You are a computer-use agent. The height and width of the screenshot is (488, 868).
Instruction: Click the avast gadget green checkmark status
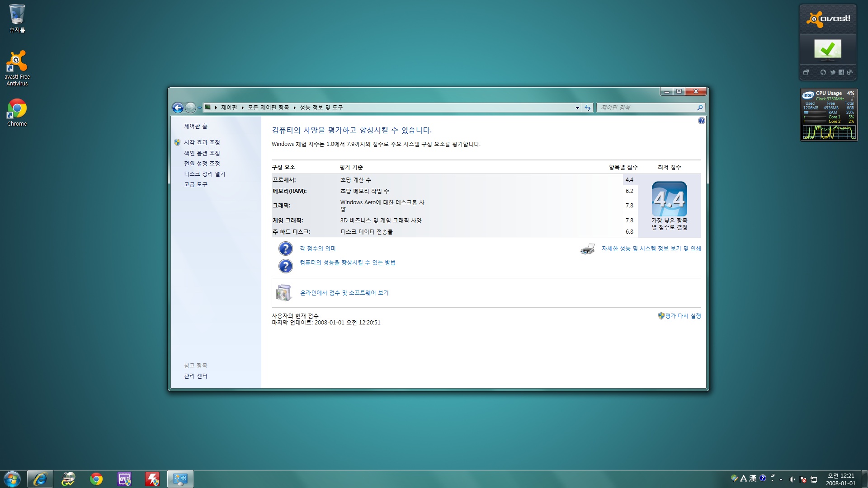(827, 49)
